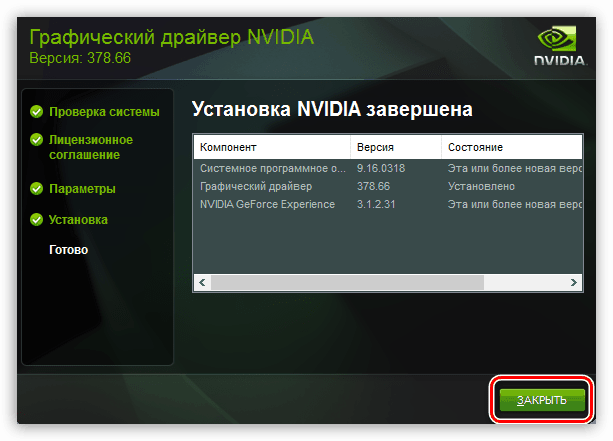Click the Установлено status cell

click(x=481, y=186)
